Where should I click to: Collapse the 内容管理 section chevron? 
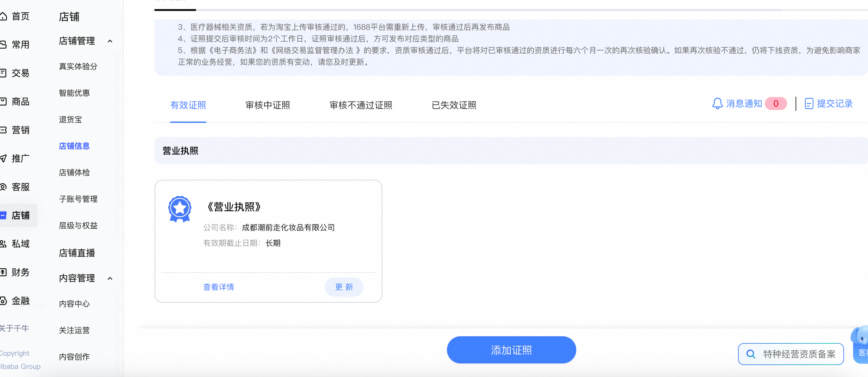[x=110, y=278]
